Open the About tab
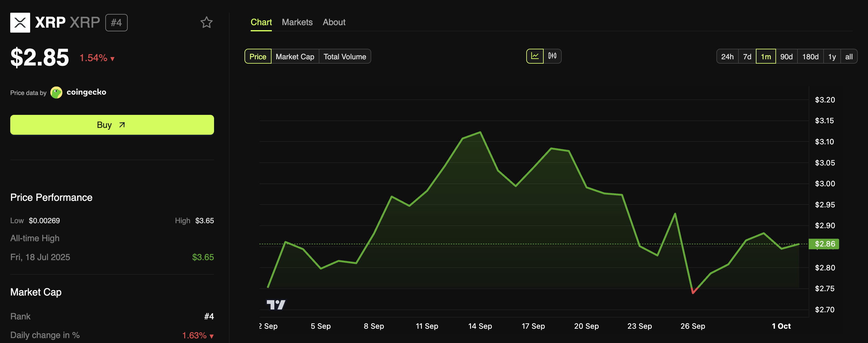Viewport: 868px width, 343px height. (x=334, y=22)
